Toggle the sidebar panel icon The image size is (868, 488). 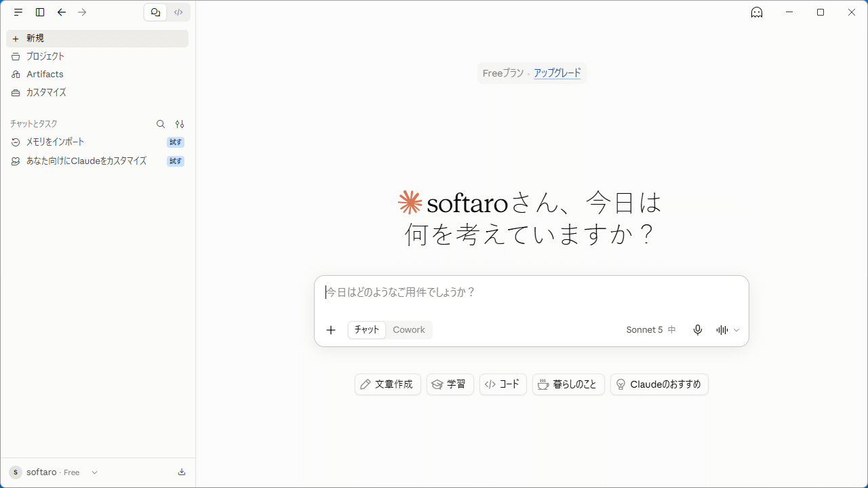click(x=40, y=12)
